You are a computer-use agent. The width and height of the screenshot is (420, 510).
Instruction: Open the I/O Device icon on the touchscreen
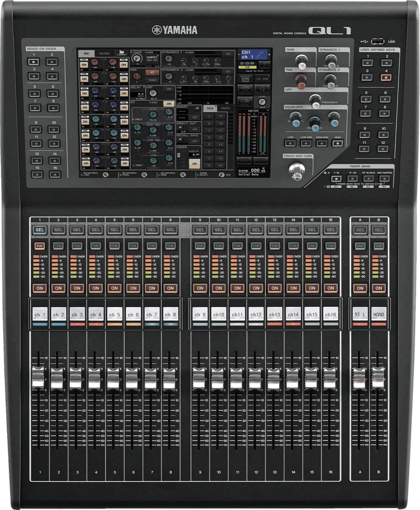pos(245,90)
